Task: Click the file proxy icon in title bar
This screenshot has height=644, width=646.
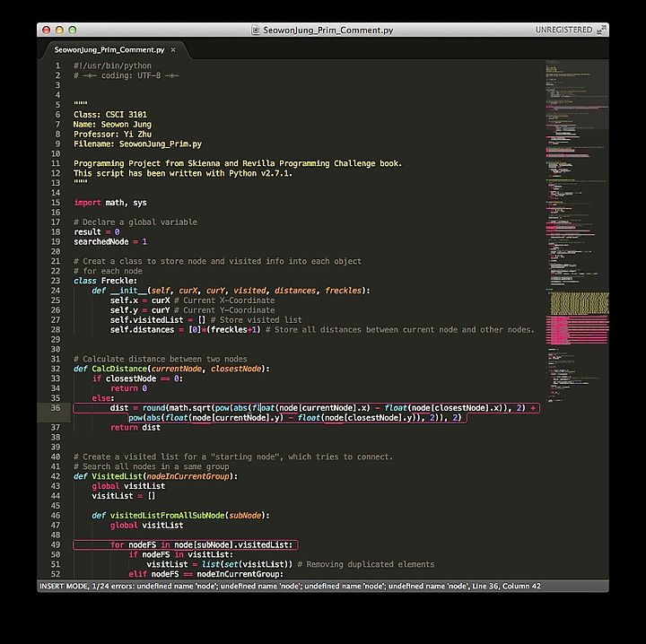Action: [256, 30]
